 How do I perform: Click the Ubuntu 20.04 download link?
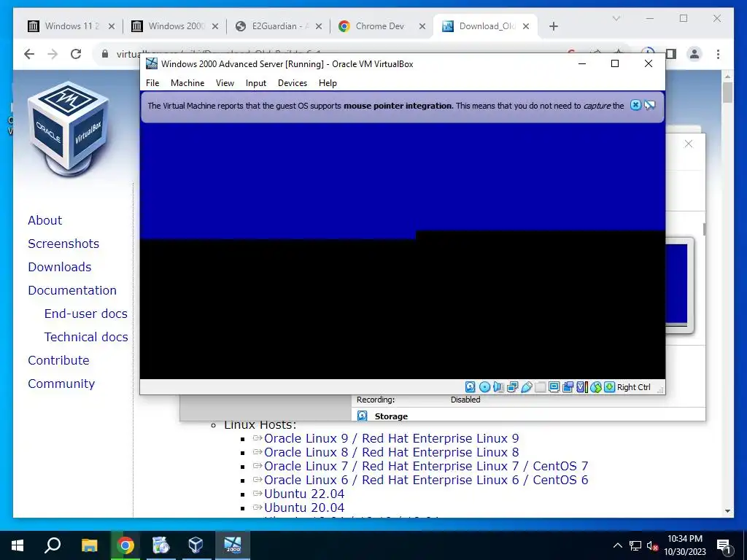point(304,507)
